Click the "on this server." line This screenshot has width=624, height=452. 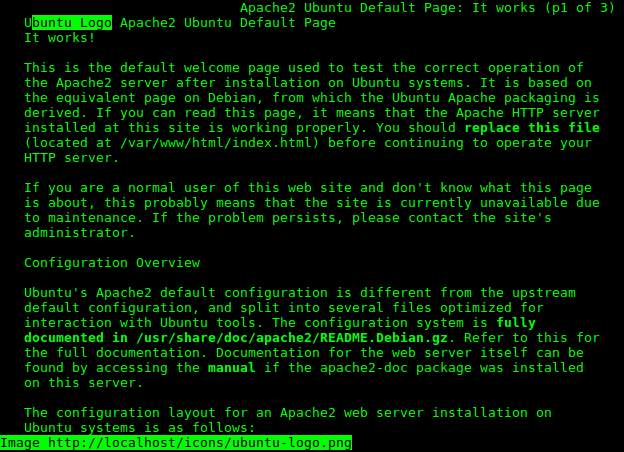[84, 383]
